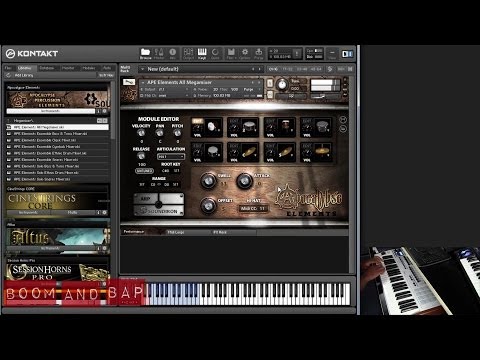Open the instrument name dropdown arrow

tap(143, 82)
